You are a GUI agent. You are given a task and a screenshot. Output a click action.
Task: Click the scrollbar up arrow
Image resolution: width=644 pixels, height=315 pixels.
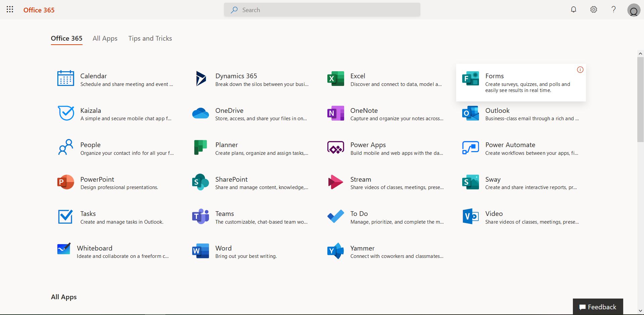(640, 53)
